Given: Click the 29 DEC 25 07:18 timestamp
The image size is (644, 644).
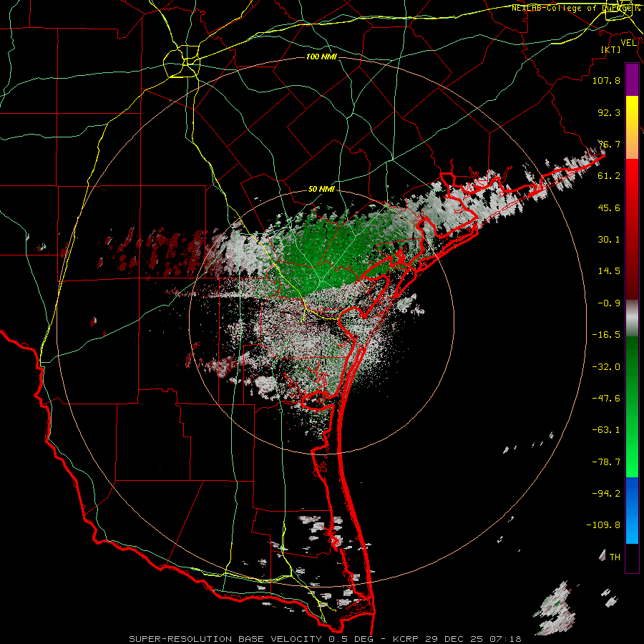Looking at the screenshot, I should (474, 639).
